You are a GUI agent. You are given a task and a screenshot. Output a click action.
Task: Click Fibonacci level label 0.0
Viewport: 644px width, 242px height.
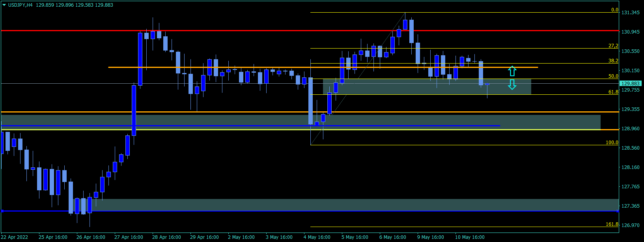[x=614, y=10]
